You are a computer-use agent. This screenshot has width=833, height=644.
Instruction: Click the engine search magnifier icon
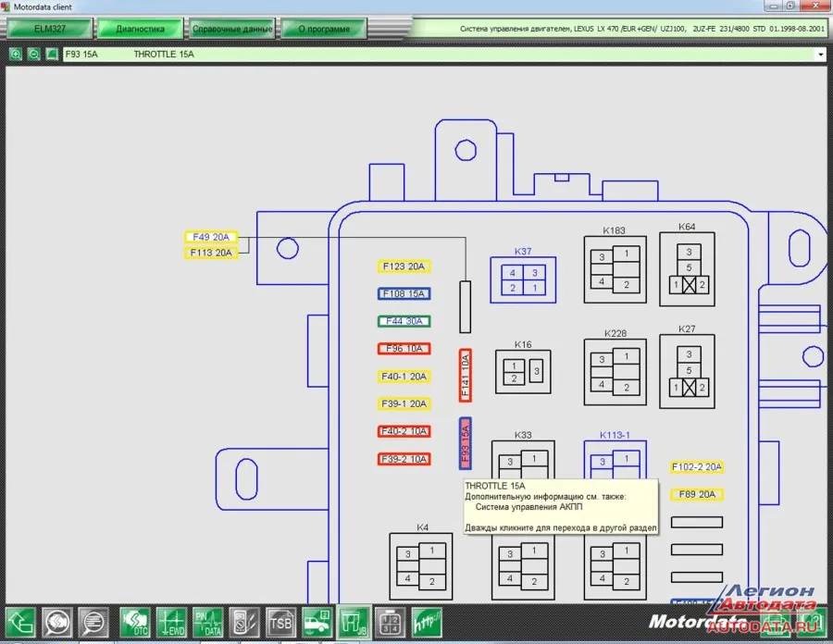pyautogui.click(x=56, y=622)
